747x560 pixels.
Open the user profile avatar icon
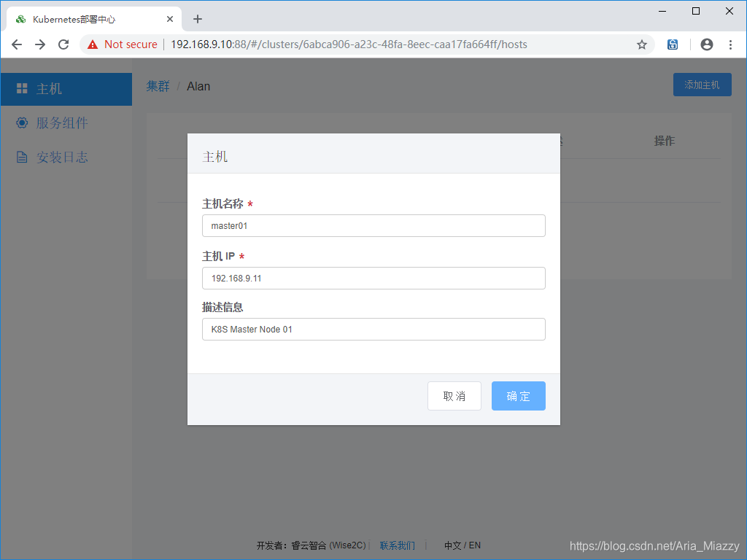pos(706,44)
